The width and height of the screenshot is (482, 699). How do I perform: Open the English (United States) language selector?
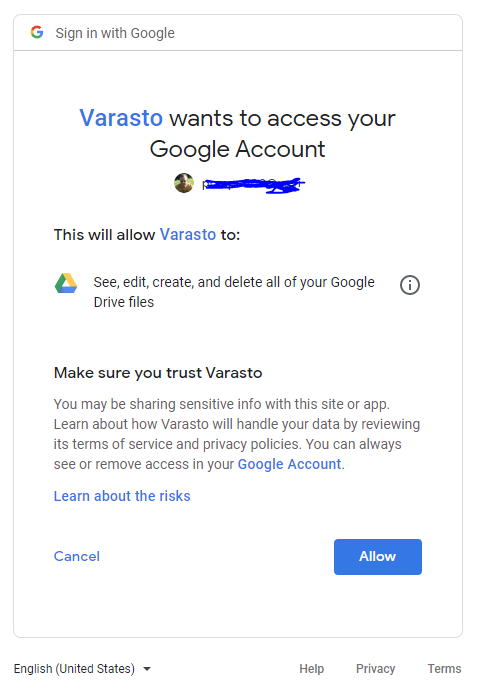82,669
